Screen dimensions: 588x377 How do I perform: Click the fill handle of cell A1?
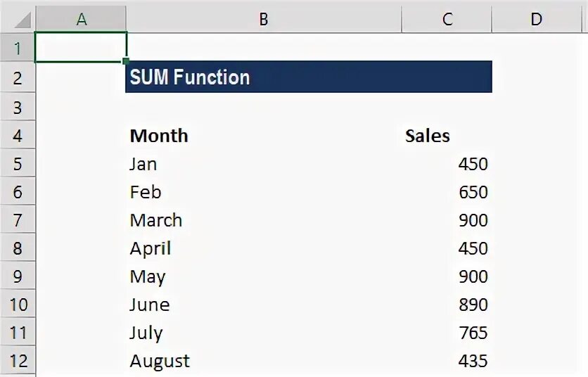tap(126, 62)
